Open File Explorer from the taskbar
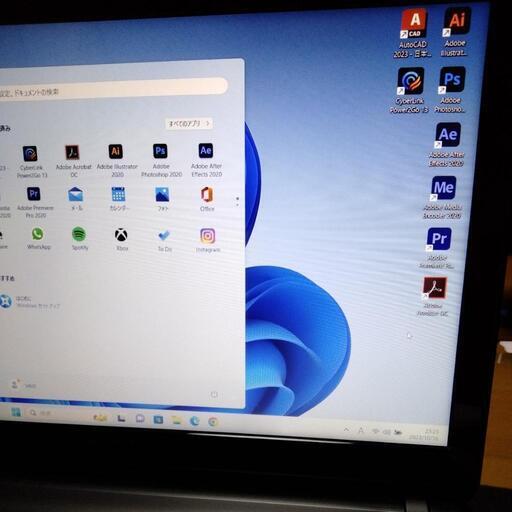 176,420
